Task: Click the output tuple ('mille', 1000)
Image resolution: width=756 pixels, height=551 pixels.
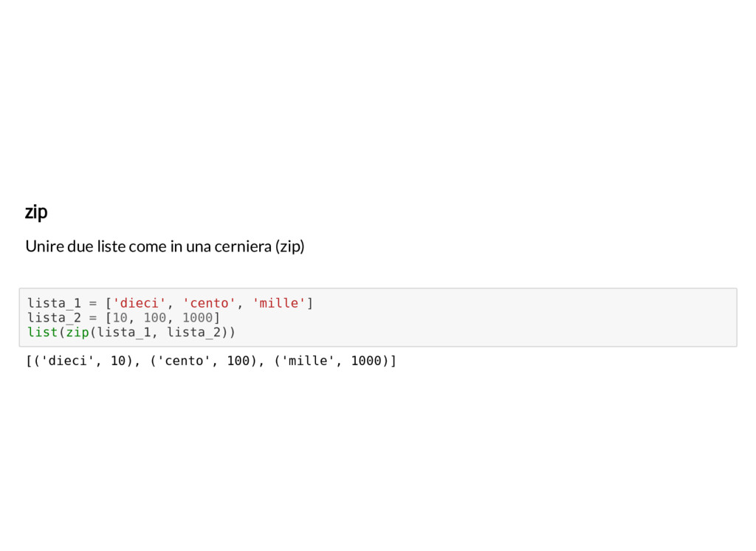Action: 331,361
